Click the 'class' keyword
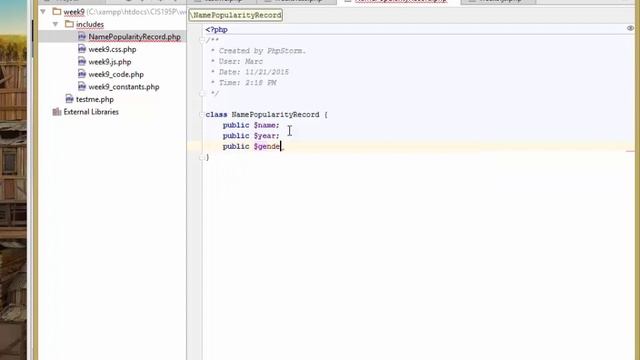Screen dimensions: 640x360 click(x=216, y=115)
